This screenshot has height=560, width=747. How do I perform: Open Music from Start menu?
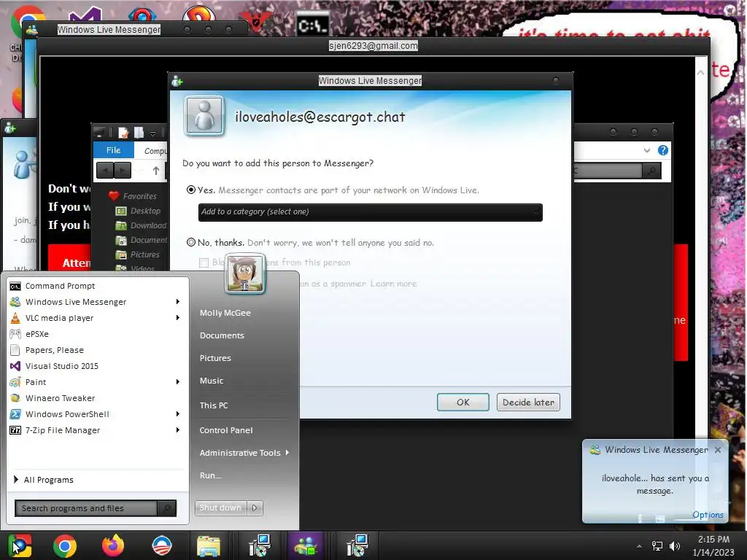(x=211, y=381)
